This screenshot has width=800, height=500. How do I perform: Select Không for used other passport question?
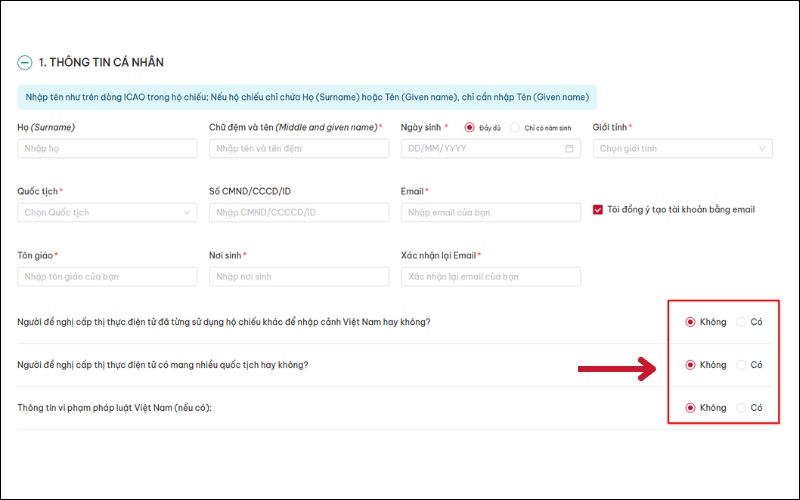(x=690, y=322)
